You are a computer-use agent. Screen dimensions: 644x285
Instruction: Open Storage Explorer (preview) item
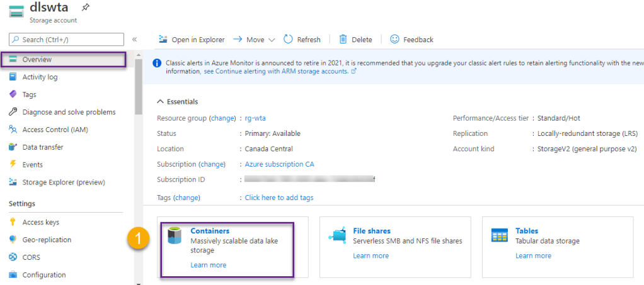(63, 182)
